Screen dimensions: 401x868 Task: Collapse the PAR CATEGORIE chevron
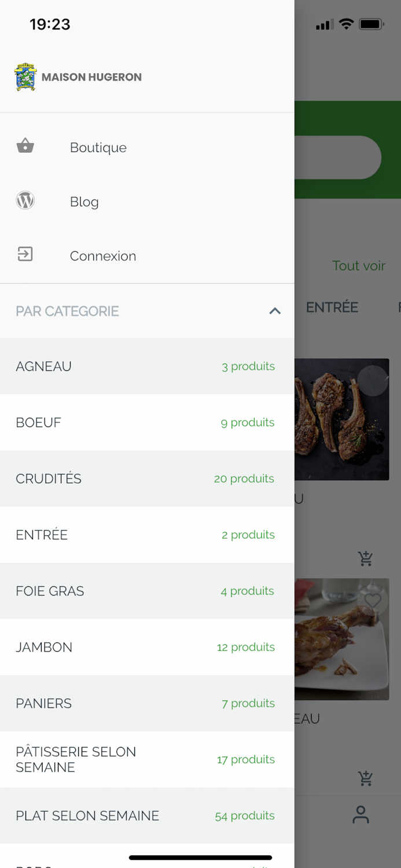pyautogui.click(x=275, y=311)
